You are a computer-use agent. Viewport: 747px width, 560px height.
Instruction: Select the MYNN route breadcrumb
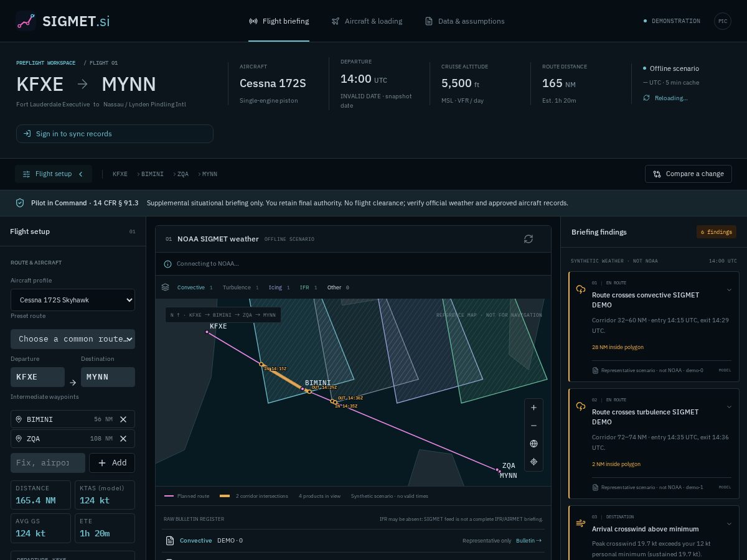click(x=209, y=174)
